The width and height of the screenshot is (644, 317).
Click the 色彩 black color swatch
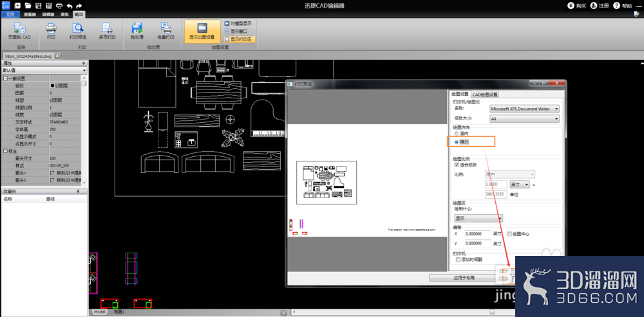[52, 86]
